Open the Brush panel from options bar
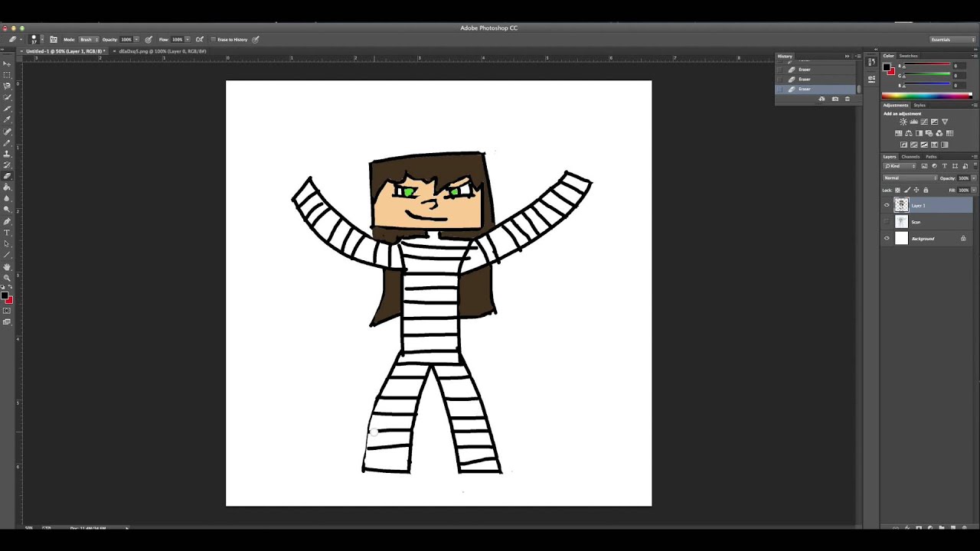 [54, 39]
